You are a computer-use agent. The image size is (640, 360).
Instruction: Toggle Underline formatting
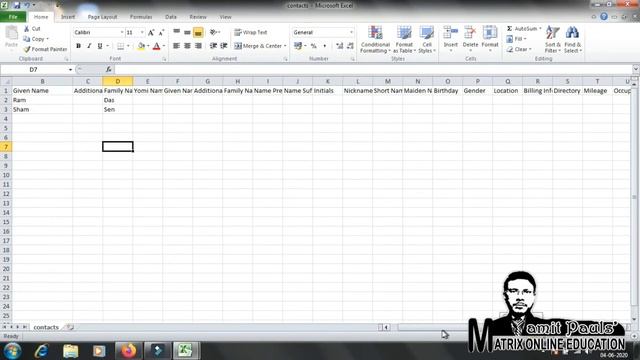pos(100,46)
